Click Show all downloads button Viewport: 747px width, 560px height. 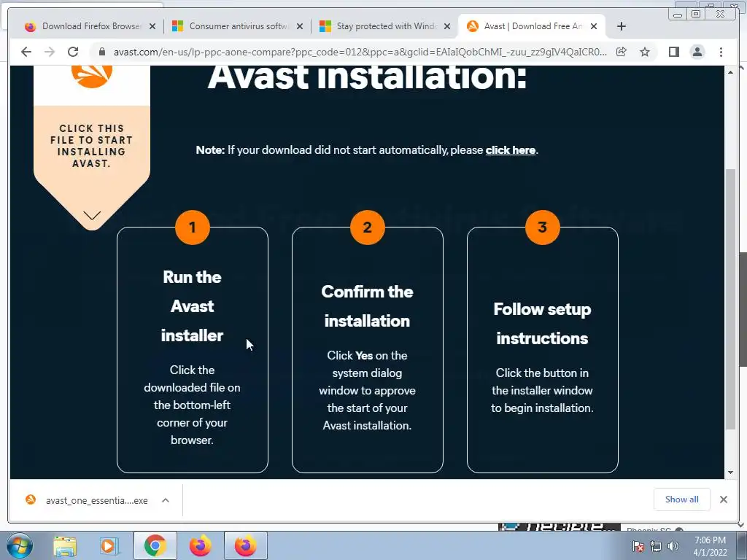click(682, 499)
